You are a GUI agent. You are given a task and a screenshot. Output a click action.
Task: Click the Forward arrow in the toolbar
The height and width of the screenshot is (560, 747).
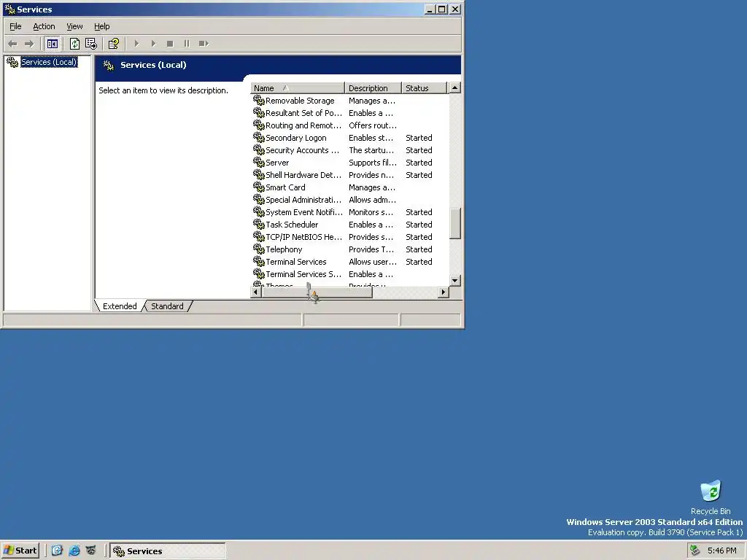(29, 44)
